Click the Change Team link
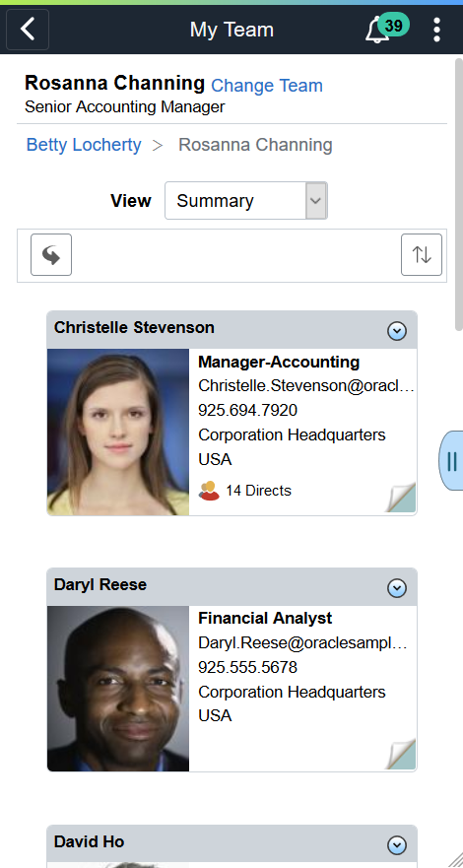Screen dimensions: 463x868 (x=267, y=86)
